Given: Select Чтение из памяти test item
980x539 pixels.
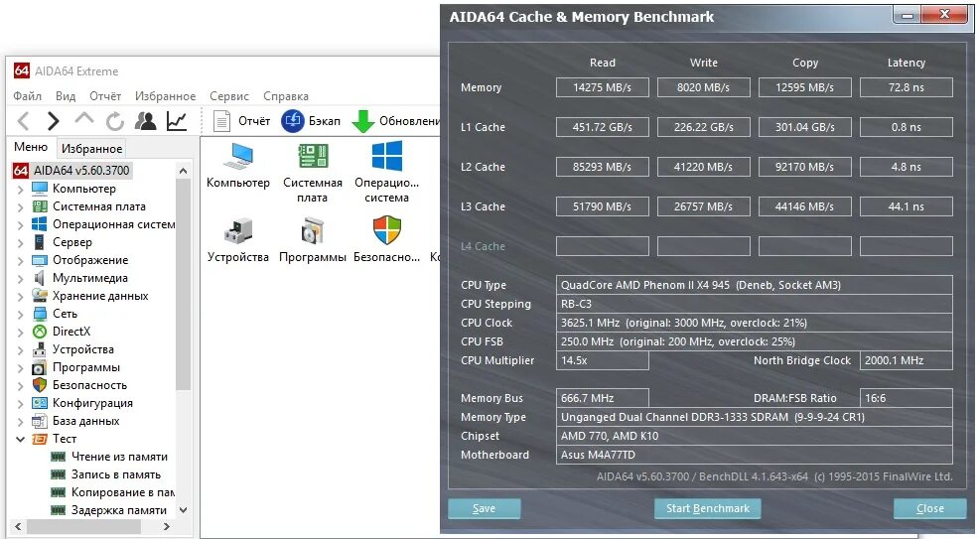Looking at the screenshot, I should click(x=119, y=457).
